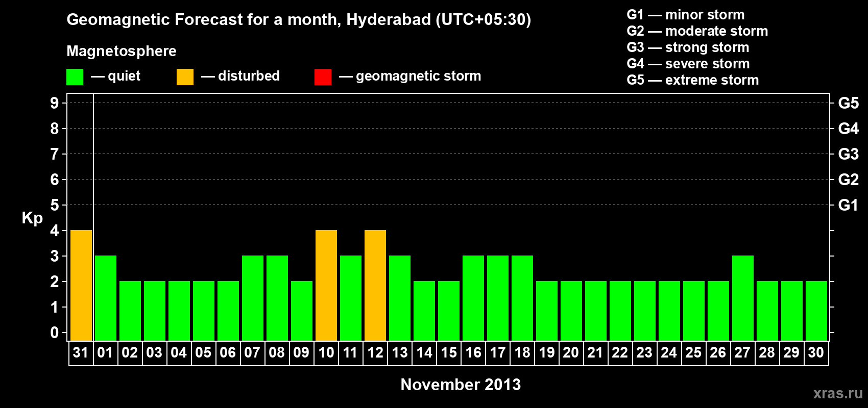Click the G3 storm level axis label

pos(848,154)
